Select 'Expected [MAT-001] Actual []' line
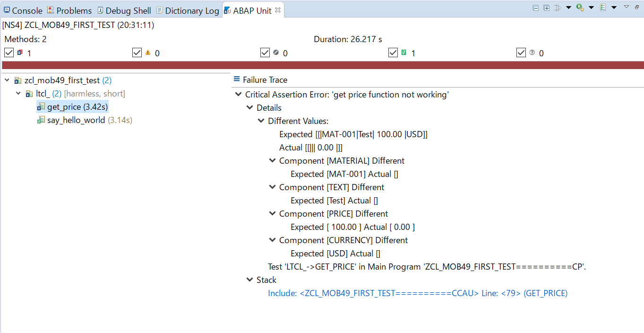This screenshot has height=333, width=644. (x=344, y=174)
